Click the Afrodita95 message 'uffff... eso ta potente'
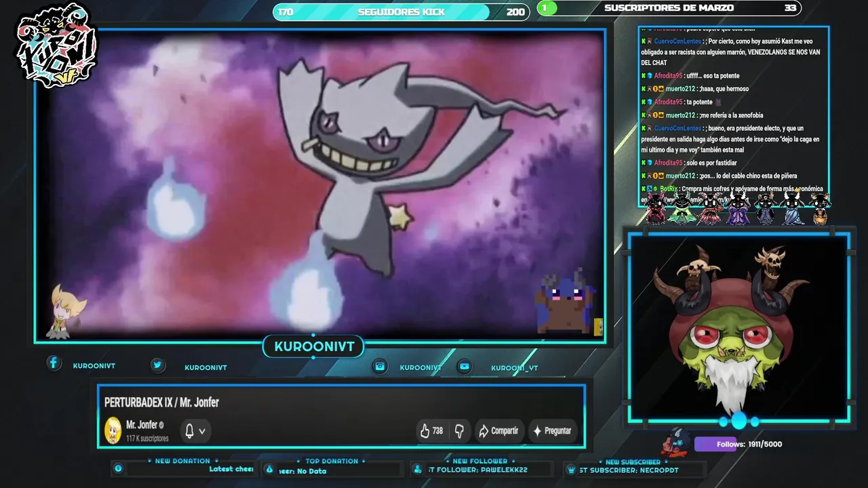This screenshot has width=868, height=488. (690, 76)
